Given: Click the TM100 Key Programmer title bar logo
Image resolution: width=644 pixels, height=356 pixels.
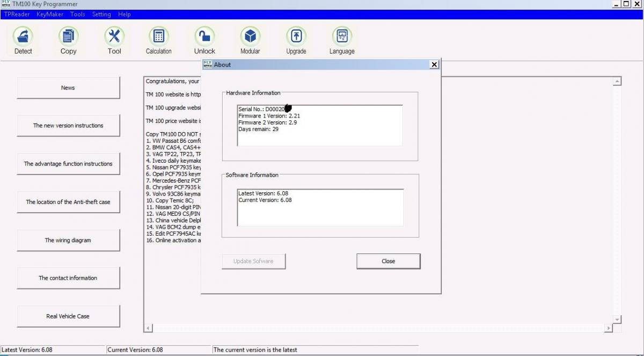Looking at the screenshot, I should click(x=5, y=4).
